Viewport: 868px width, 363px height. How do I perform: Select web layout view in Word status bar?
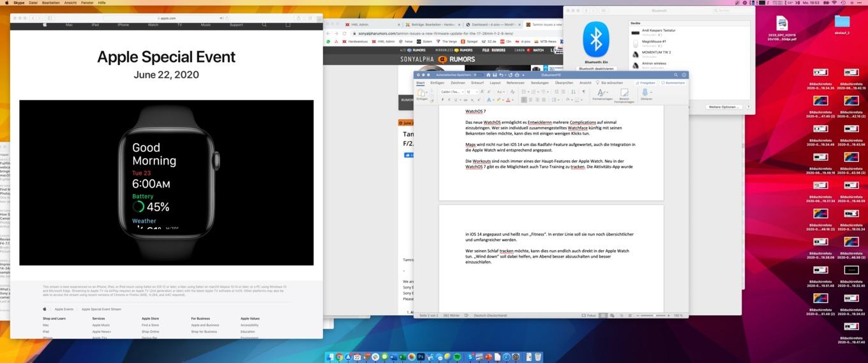(x=612, y=315)
